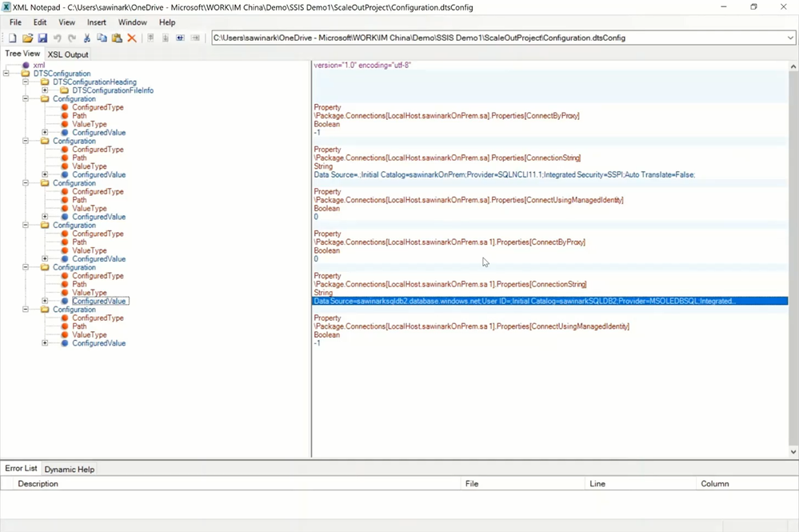
Task: Switch to the Tree View tab
Action: point(22,54)
